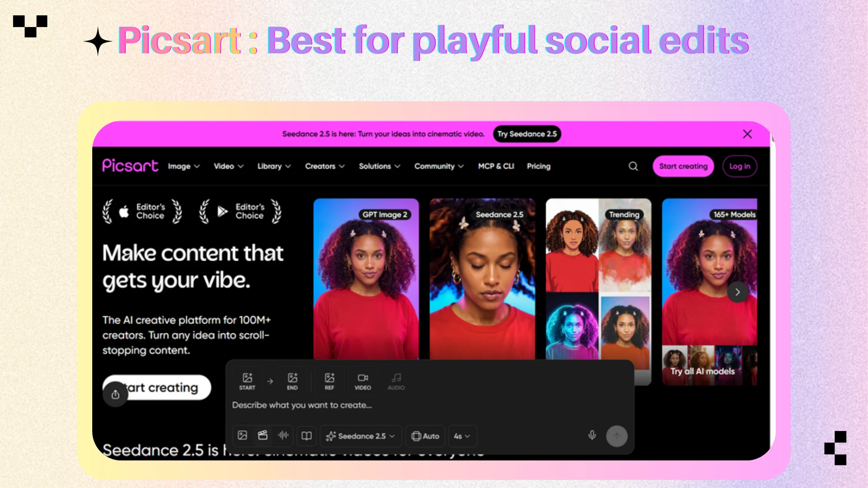Open the Seedance 2.5 model dropdown
Screen dimensions: 868x488
click(360, 436)
